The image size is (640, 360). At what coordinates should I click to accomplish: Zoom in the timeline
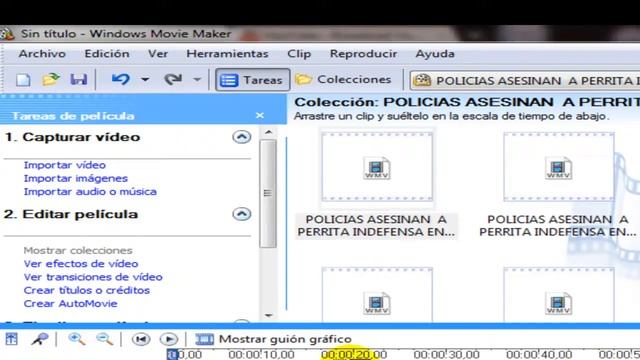coord(76,339)
